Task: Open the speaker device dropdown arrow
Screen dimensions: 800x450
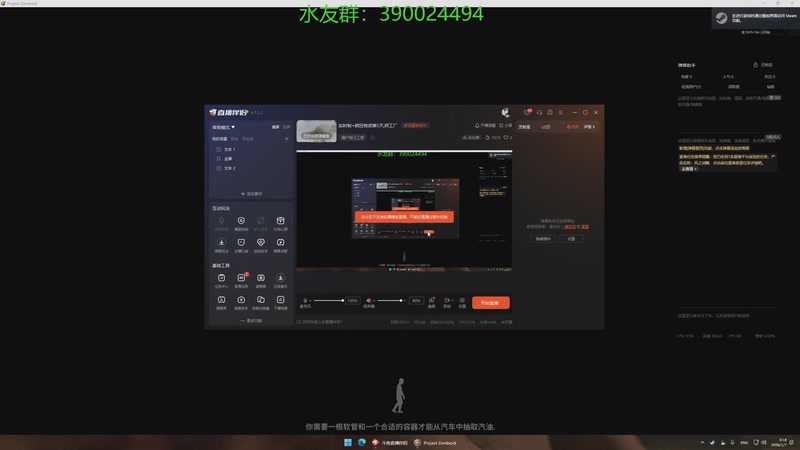Action: tap(374, 301)
